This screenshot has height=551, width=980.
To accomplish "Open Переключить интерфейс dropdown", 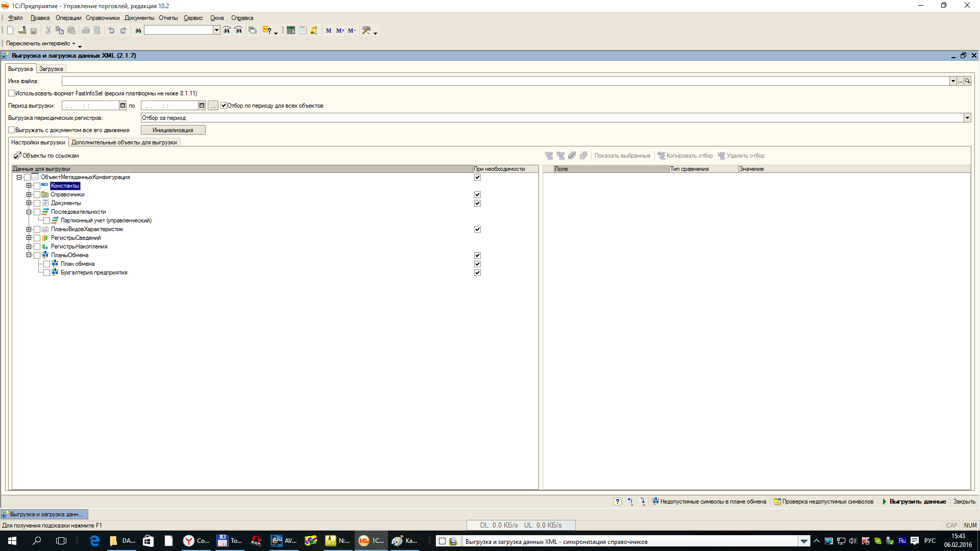I will click(40, 43).
